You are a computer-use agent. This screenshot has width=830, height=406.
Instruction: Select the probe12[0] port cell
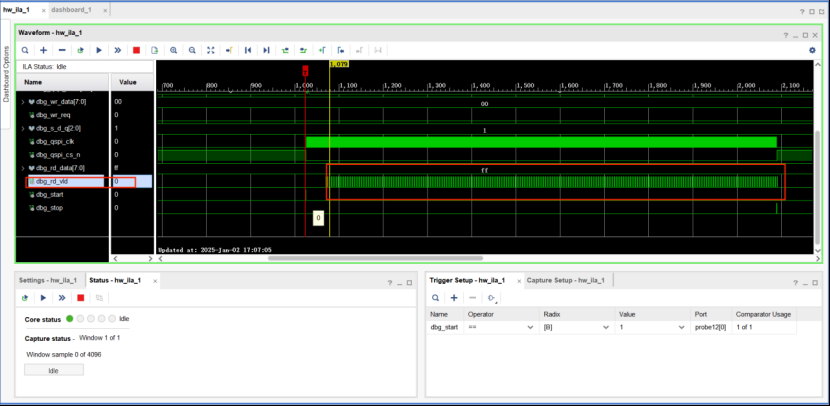pyautogui.click(x=711, y=328)
